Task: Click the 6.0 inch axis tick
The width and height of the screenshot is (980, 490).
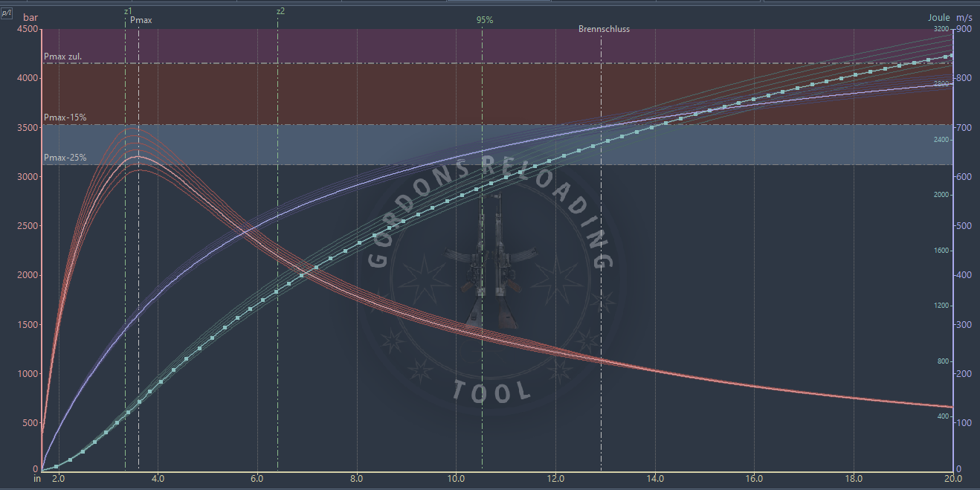Action: [x=257, y=479]
